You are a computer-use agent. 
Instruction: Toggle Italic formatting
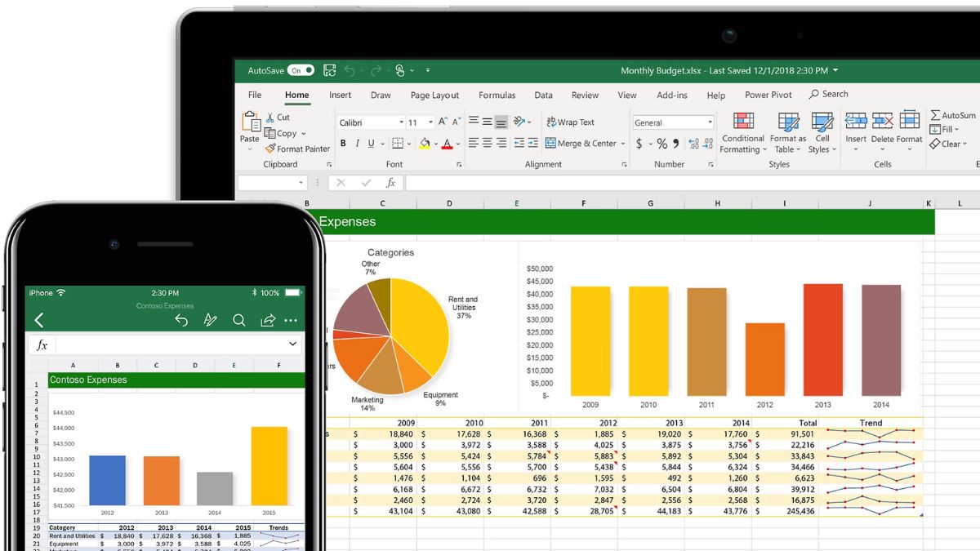[357, 144]
